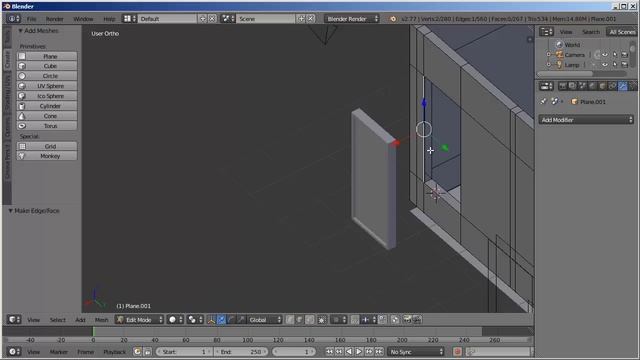Open the 3D View's View menu
The height and width of the screenshot is (360, 640).
pyautogui.click(x=33, y=320)
